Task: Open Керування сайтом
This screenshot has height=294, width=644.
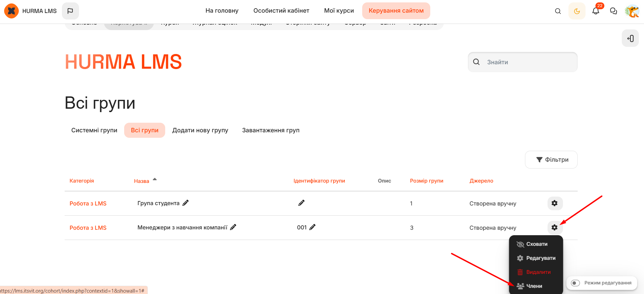Action: [396, 11]
